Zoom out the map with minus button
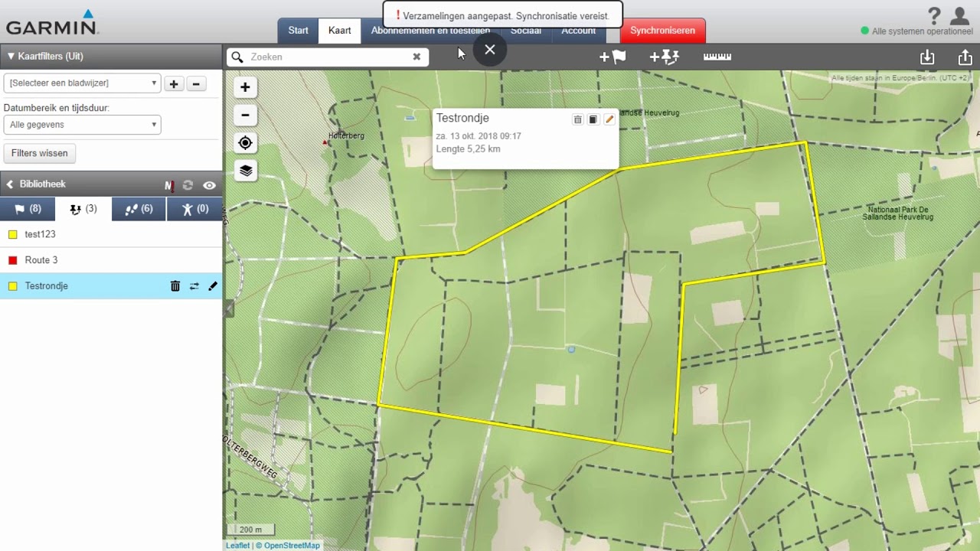Viewport: 980px width, 551px height. click(x=245, y=116)
